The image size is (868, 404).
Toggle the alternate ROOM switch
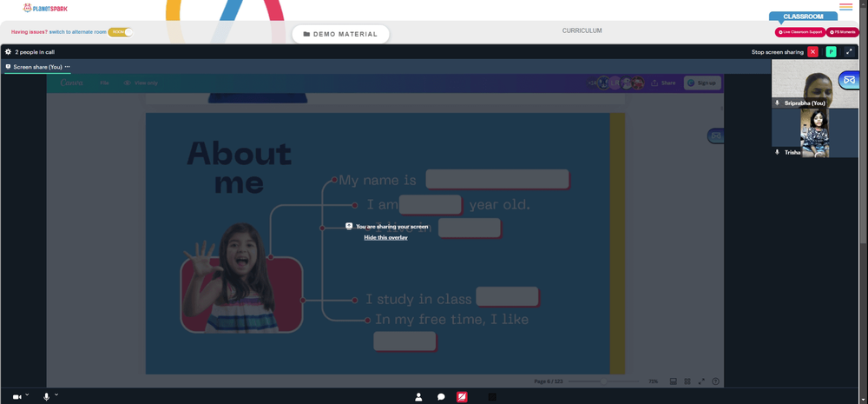(x=121, y=32)
